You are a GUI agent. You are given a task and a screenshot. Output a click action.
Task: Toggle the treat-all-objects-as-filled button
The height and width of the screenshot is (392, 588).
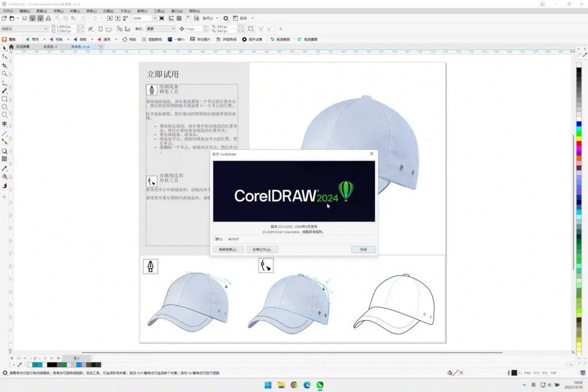click(x=251, y=29)
